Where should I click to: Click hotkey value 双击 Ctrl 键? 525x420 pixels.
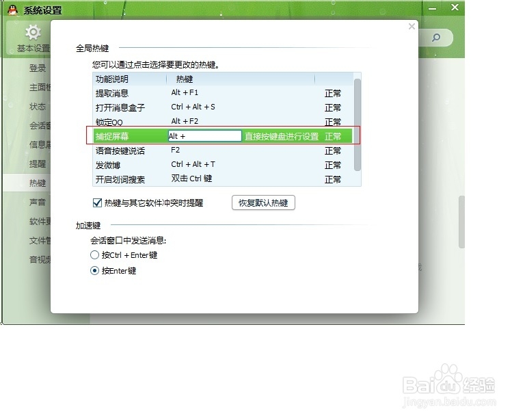[x=191, y=179]
